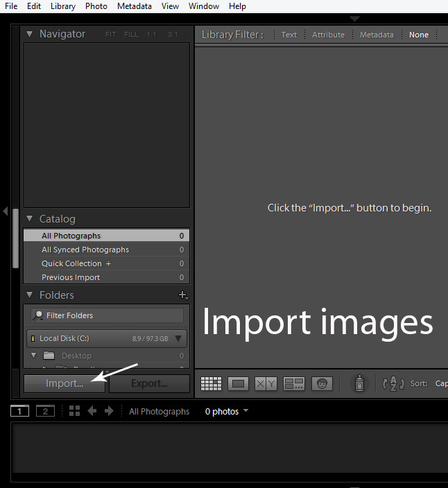Open the Photo menu
448x488 pixels.
pos(96,6)
